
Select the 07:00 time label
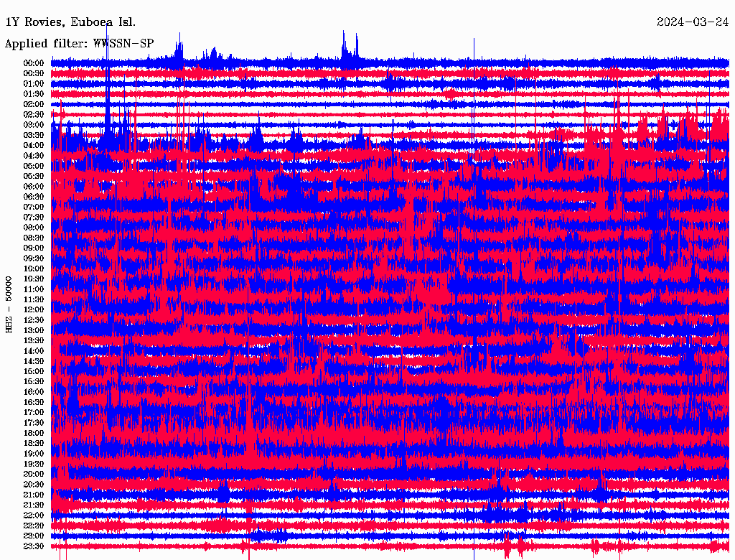click(x=34, y=207)
